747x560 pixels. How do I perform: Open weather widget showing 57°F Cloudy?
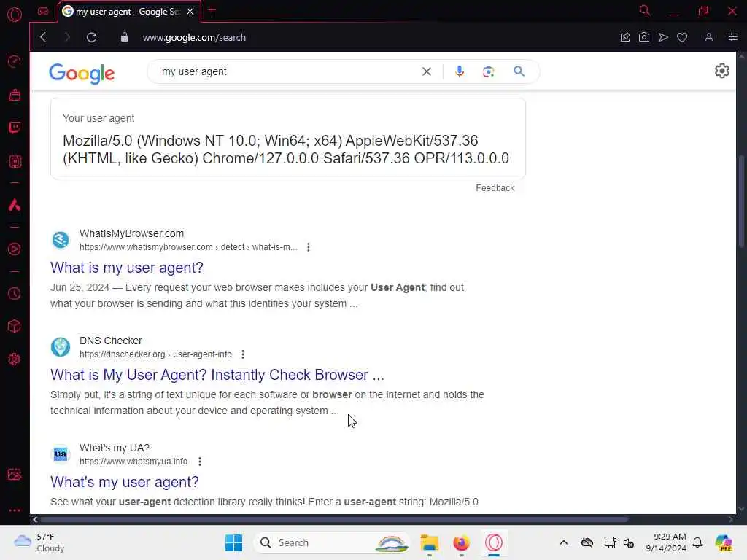[x=39, y=542]
